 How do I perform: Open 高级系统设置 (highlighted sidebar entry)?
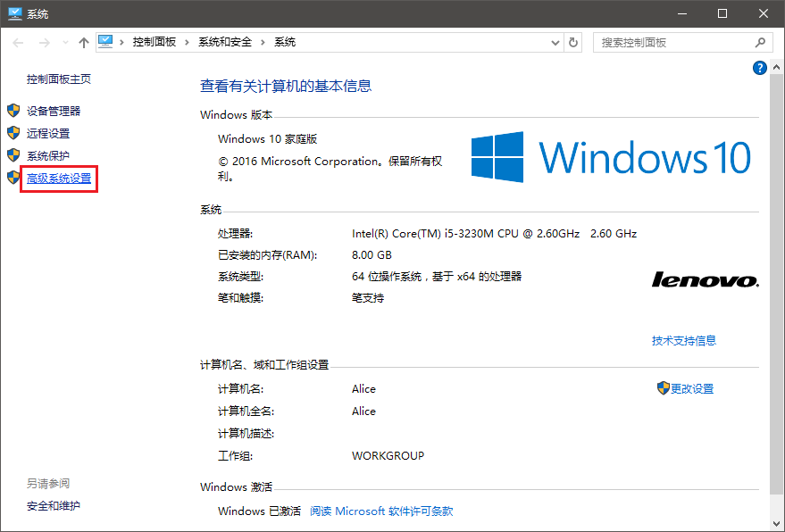pos(59,178)
